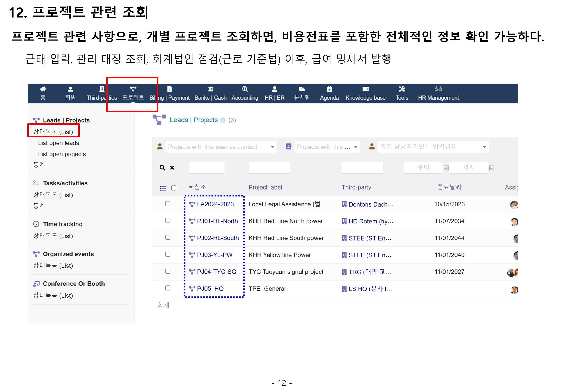
Task: Click the Home house icon
Action: 43,89
